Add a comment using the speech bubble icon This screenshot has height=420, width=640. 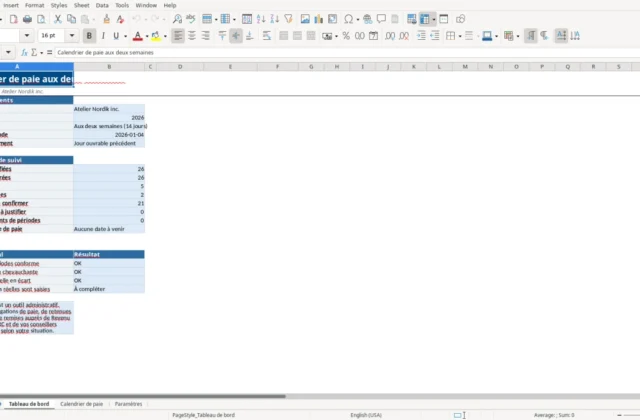point(381,19)
